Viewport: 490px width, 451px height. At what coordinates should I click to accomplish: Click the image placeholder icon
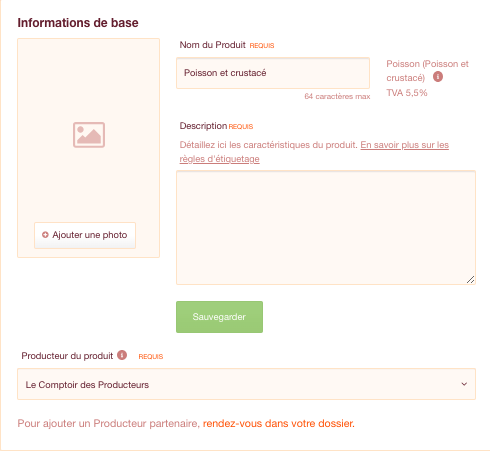click(x=89, y=135)
